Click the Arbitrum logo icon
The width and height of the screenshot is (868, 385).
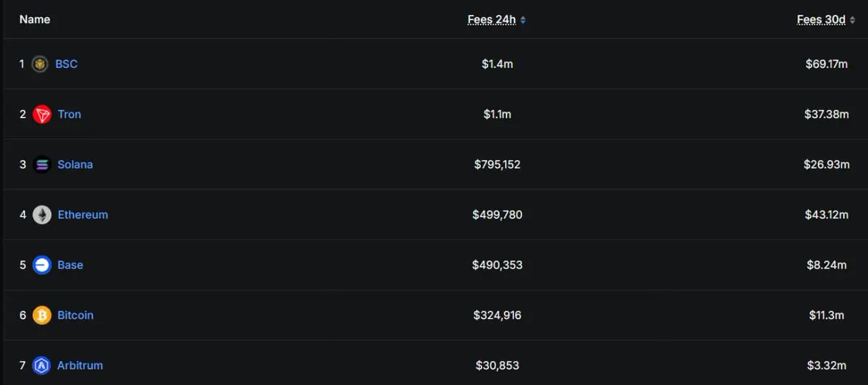pyautogui.click(x=42, y=365)
